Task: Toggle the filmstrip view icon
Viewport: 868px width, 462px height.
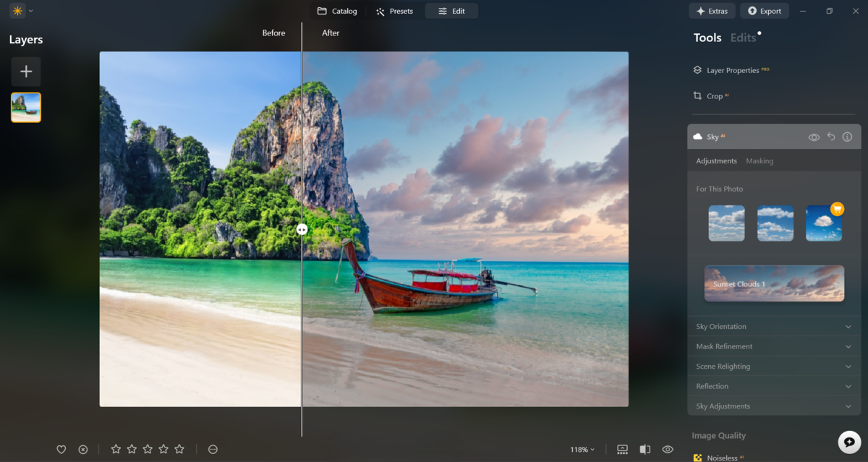Action: click(622, 450)
